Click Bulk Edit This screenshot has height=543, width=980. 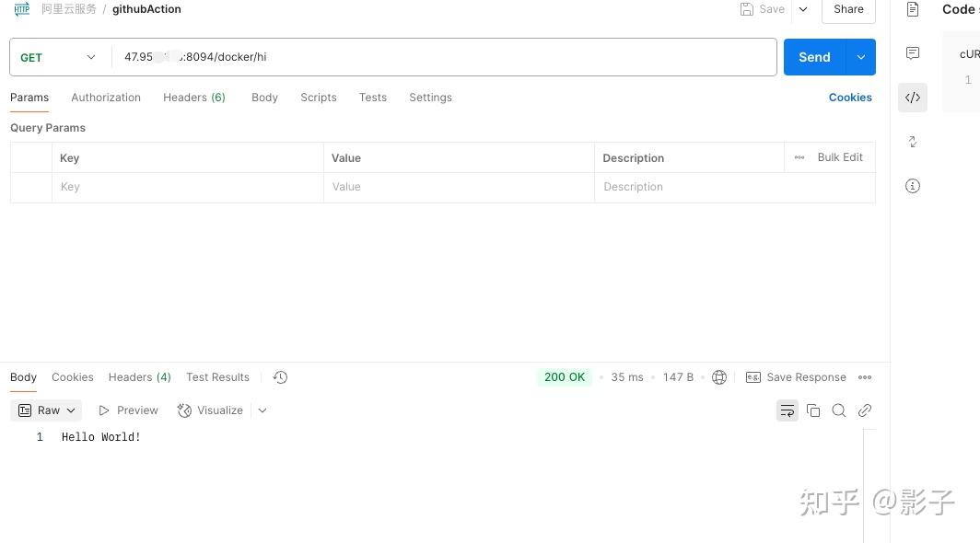(x=840, y=157)
